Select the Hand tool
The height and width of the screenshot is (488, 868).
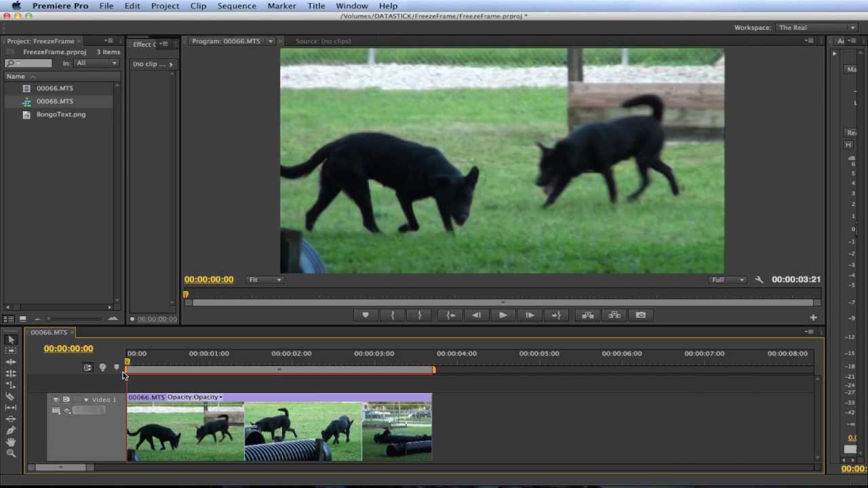(x=11, y=441)
